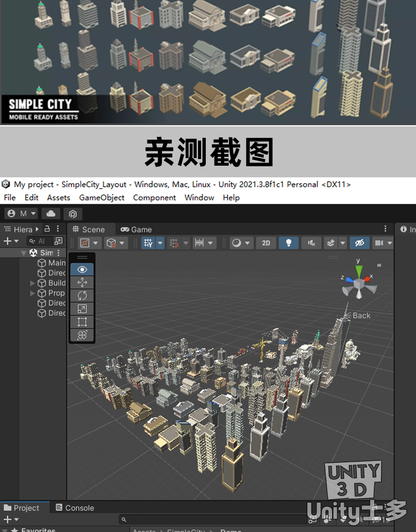The width and height of the screenshot is (416, 532).
Task: Select the Rect transform tool
Action: point(82,322)
